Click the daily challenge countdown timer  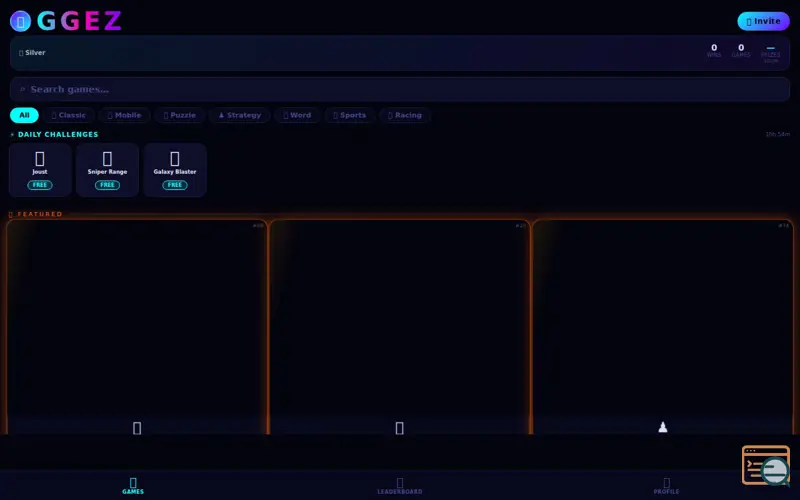pyautogui.click(x=778, y=135)
